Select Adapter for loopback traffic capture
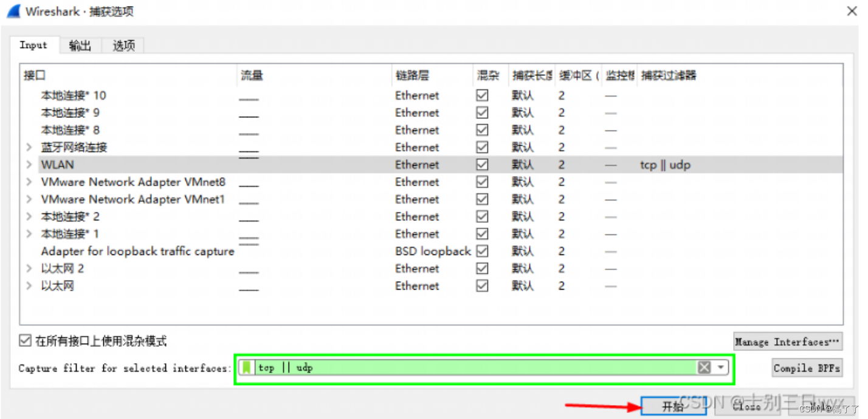Image resolution: width=868 pixels, height=419 pixels. click(x=137, y=251)
